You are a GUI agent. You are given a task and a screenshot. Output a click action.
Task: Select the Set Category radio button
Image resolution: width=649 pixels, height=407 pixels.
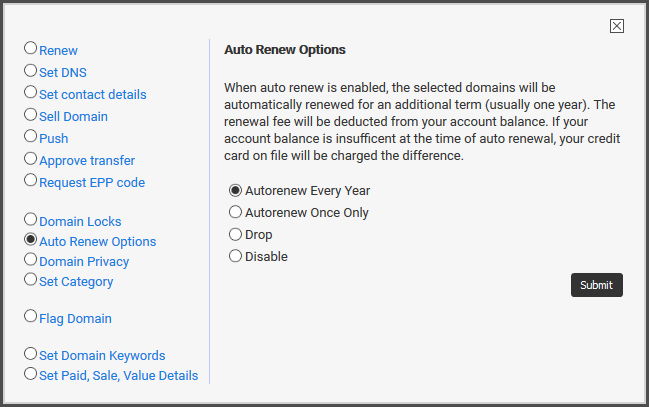point(30,279)
